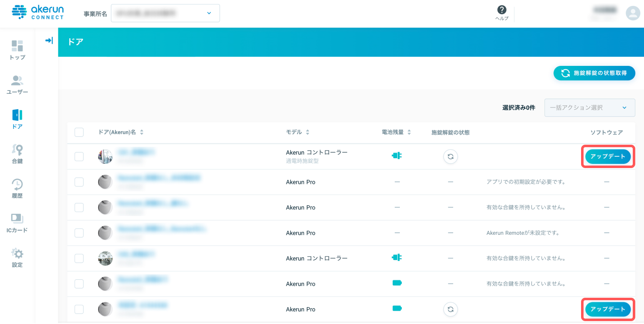Expand the 一括アクション選択 dropdown
Image resolution: width=644 pixels, height=324 pixels.
pyautogui.click(x=589, y=108)
